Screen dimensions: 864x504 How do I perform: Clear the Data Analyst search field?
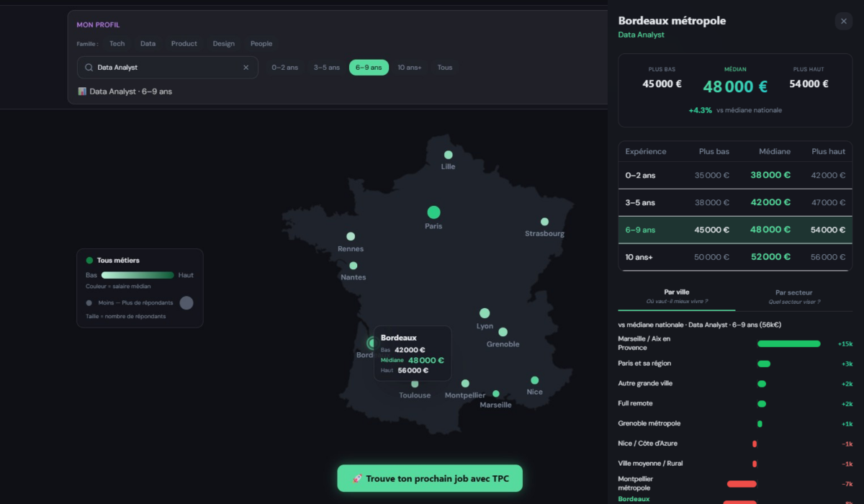coord(246,68)
